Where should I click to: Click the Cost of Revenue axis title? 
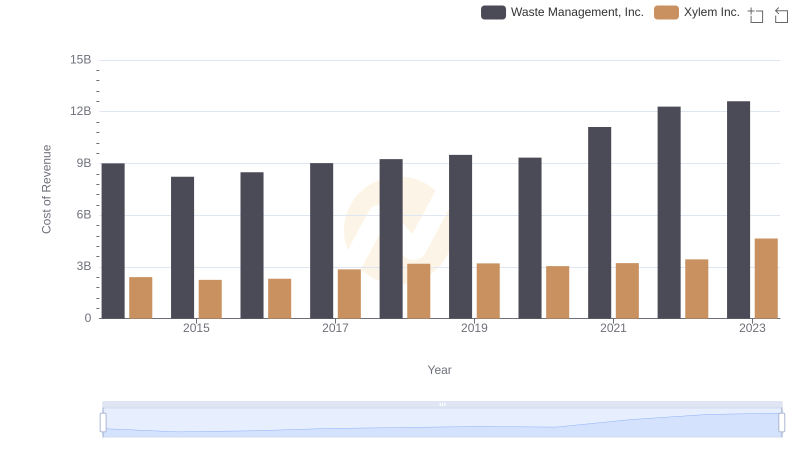(46, 189)
